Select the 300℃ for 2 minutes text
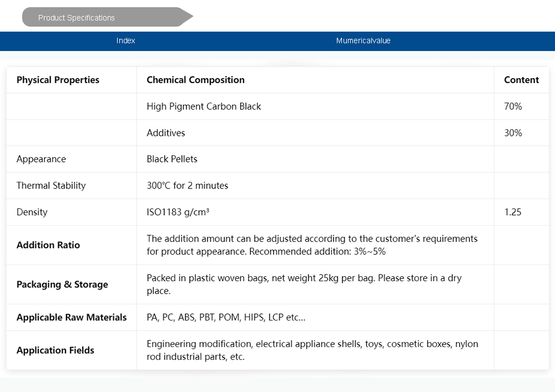This screenshot has width=555, height=392. click(188, 186)
